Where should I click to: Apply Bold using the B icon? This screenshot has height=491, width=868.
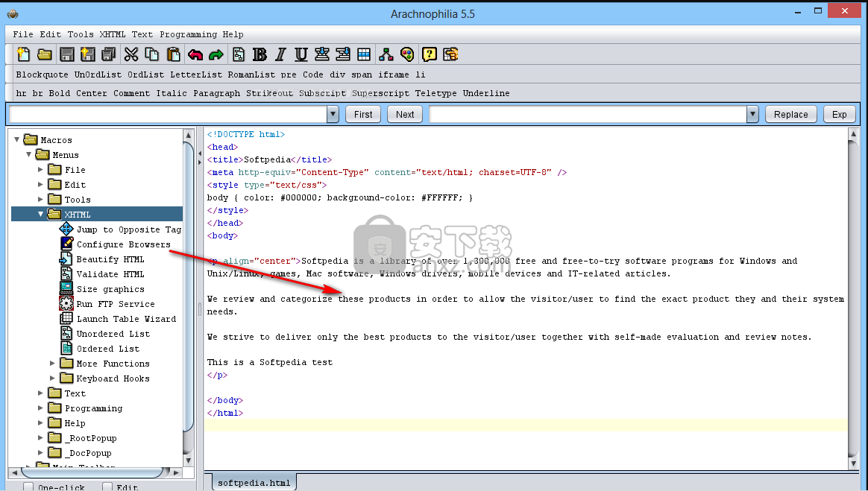(x=260, y=54)
